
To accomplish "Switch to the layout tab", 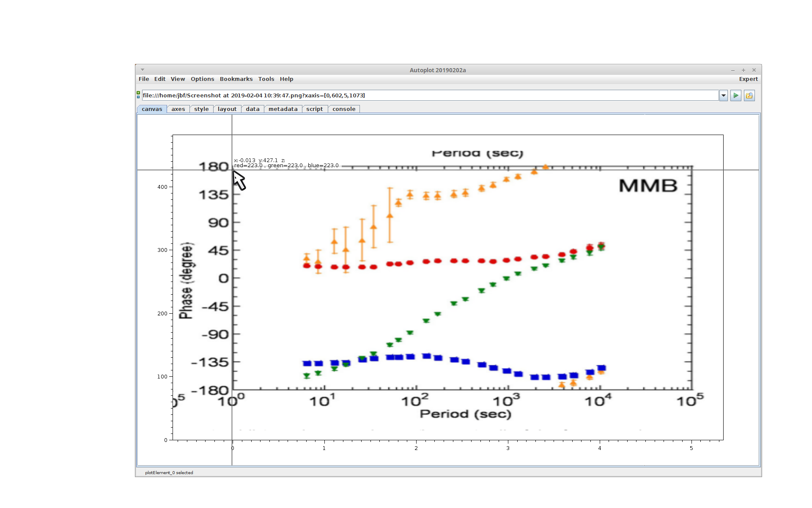I will 227,109.
